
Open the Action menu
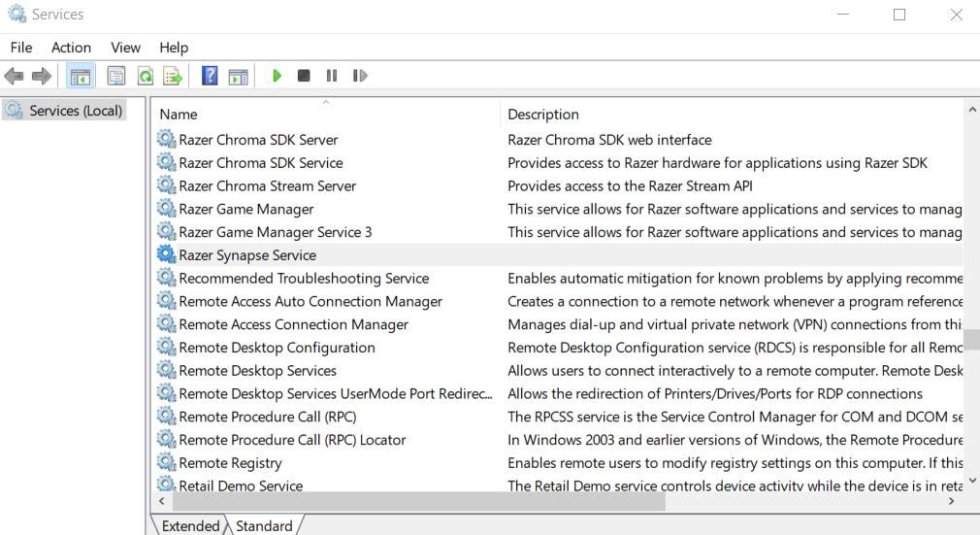71,47
